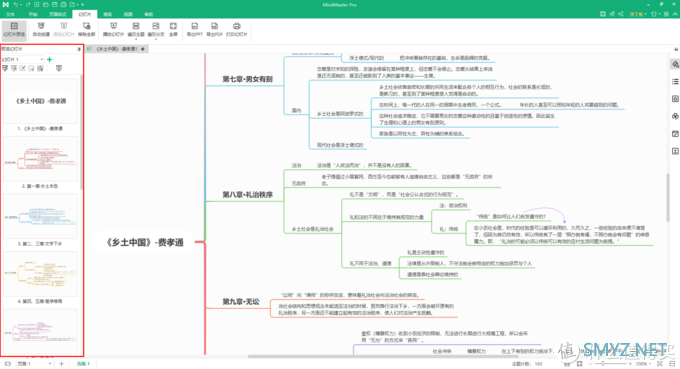The image size is (680, 369).
Task: Click the horizontal scrollbar at bottom of canvas
Action: pyautogui.click(x=383, y=356)
